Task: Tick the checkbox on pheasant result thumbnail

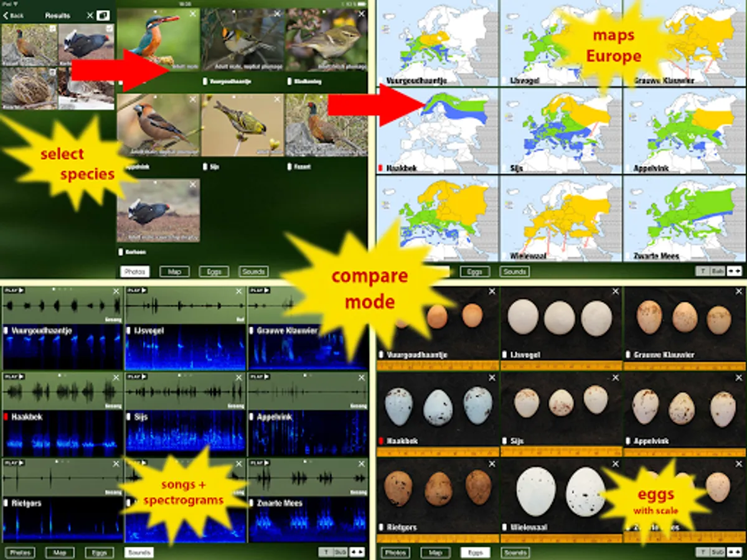Action: coord(54,28)
